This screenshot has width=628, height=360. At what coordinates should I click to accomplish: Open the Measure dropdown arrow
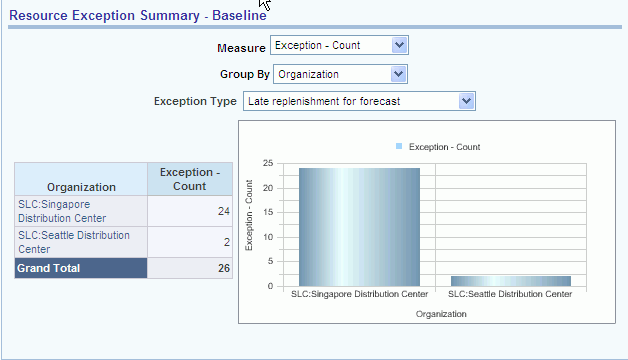click(x=399, y=45)
